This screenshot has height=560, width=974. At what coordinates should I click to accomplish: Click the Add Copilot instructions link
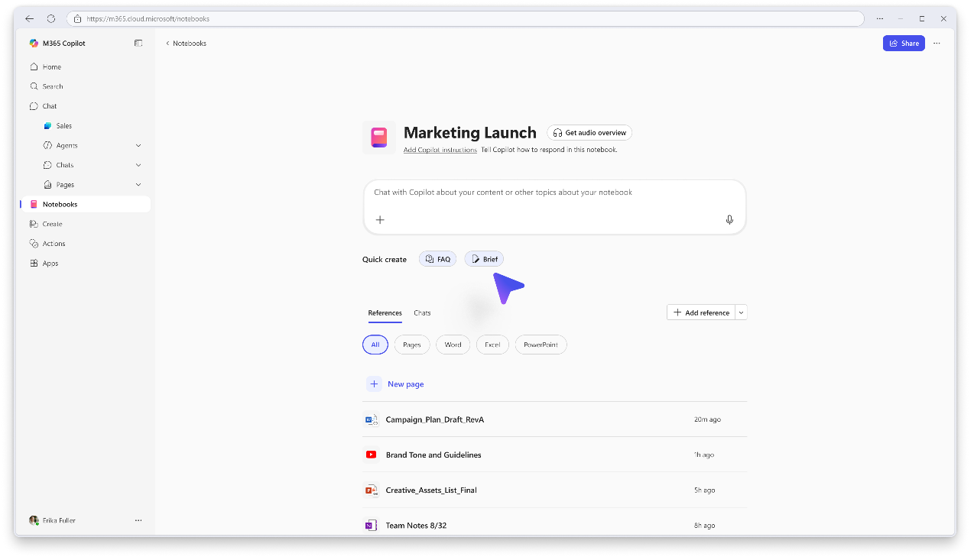(440, 150)
